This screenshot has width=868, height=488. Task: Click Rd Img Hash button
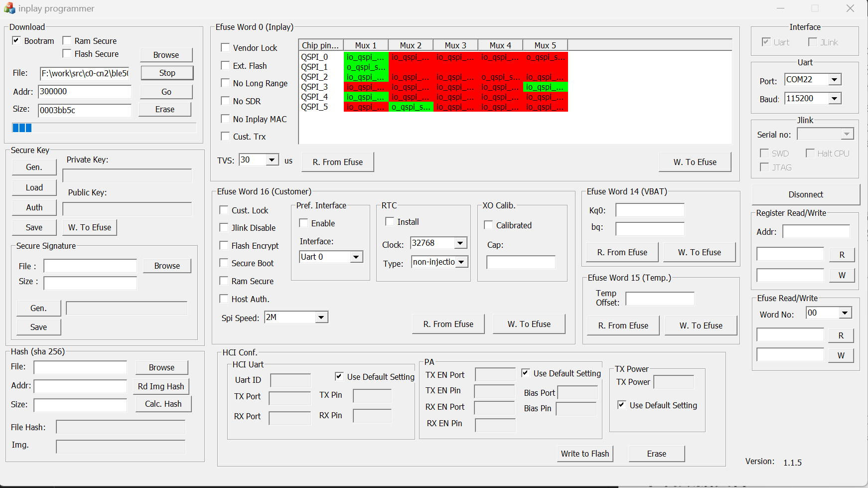point(160,386)
